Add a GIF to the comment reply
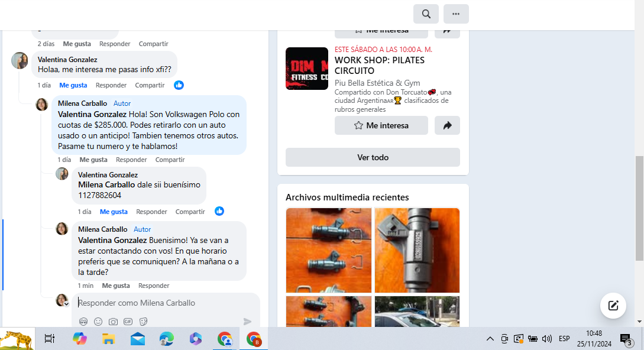Viewport: 644px width, 350px height. point(128,322)
